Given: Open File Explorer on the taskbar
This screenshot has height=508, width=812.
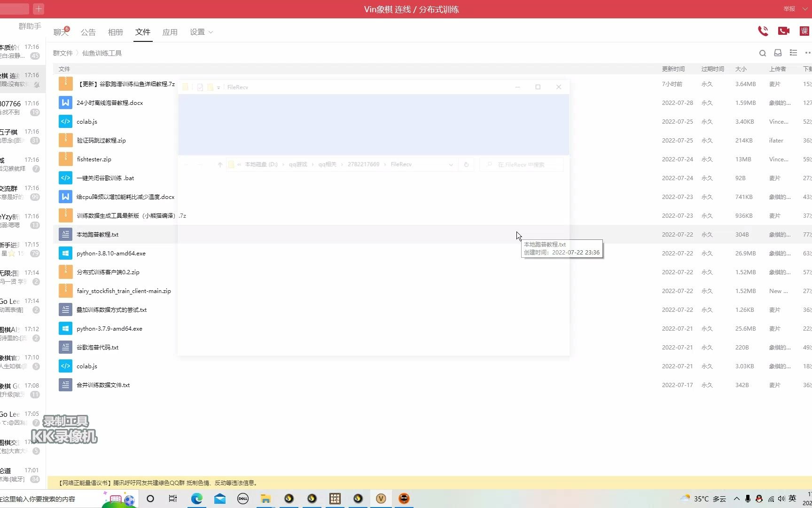Looking at the screenshot, I should [x=265, y=499].
